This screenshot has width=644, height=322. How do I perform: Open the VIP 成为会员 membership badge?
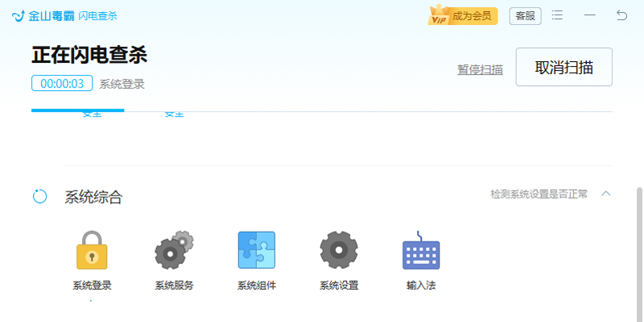pos(463,15)
